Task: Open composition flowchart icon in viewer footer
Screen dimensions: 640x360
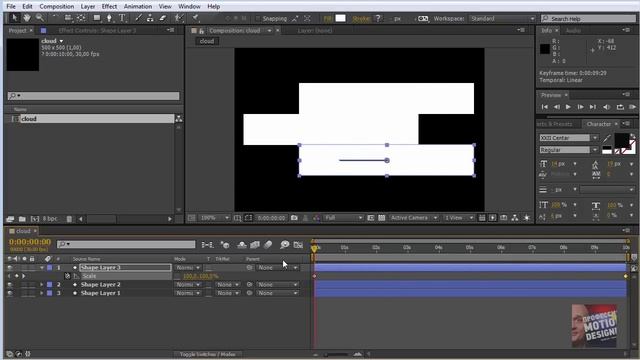Action: tap(515, 218)
